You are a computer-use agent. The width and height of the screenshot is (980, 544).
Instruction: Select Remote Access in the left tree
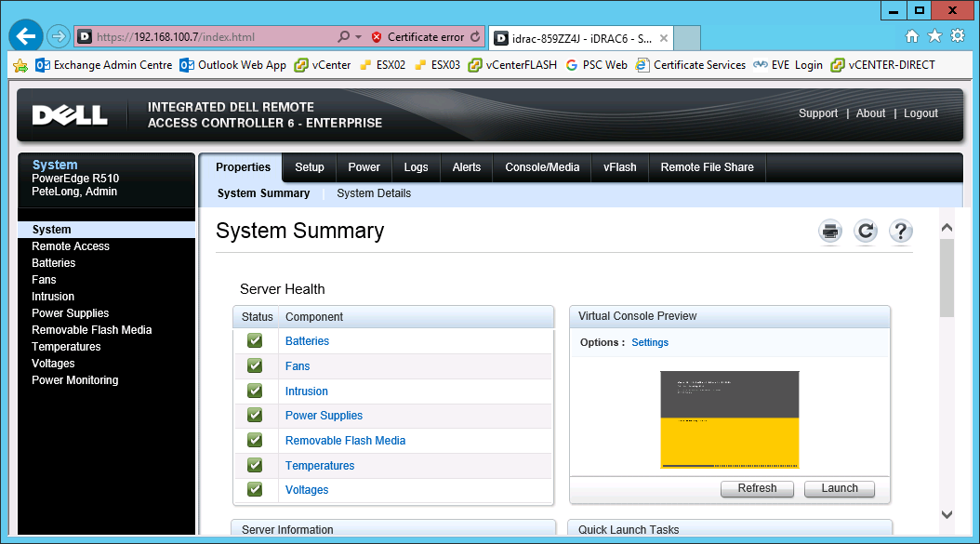(x=71, y=246)
